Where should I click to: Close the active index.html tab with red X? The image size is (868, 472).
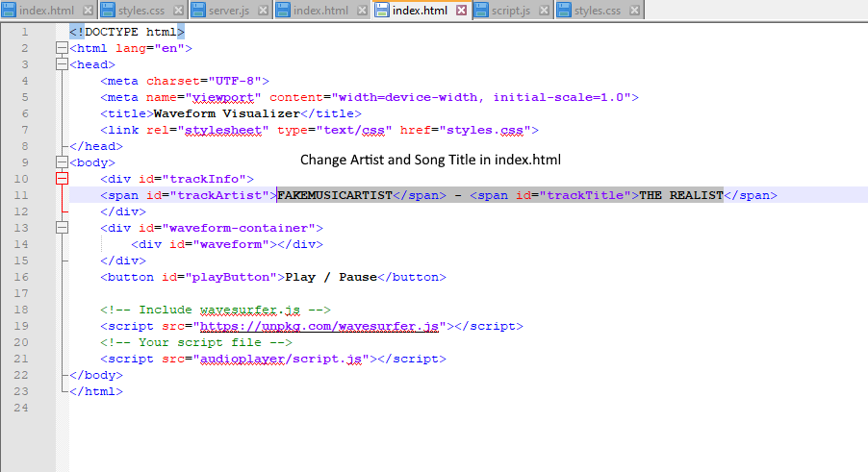click(x=461, y=11)
